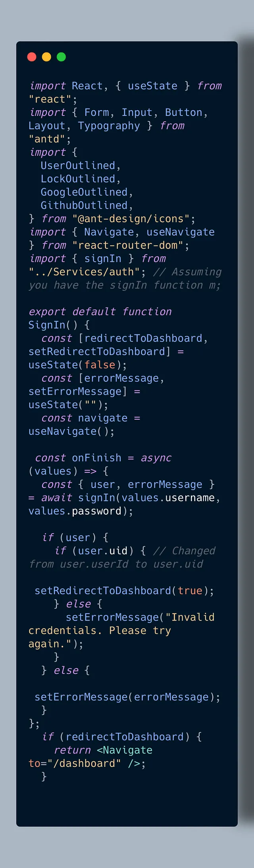
Task: Click the Typography import word
Action: (x=109, y=126)
